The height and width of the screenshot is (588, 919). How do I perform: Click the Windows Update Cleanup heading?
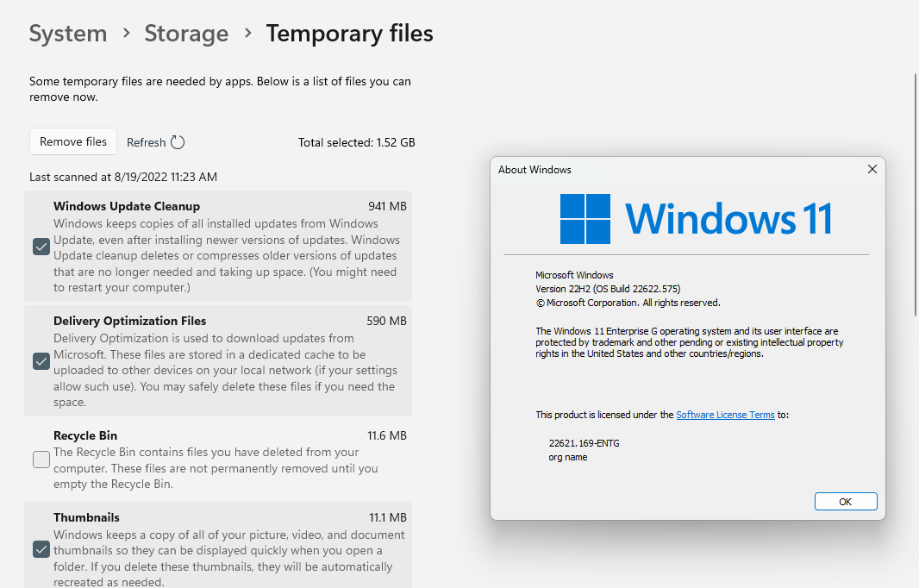coord(127,206)
